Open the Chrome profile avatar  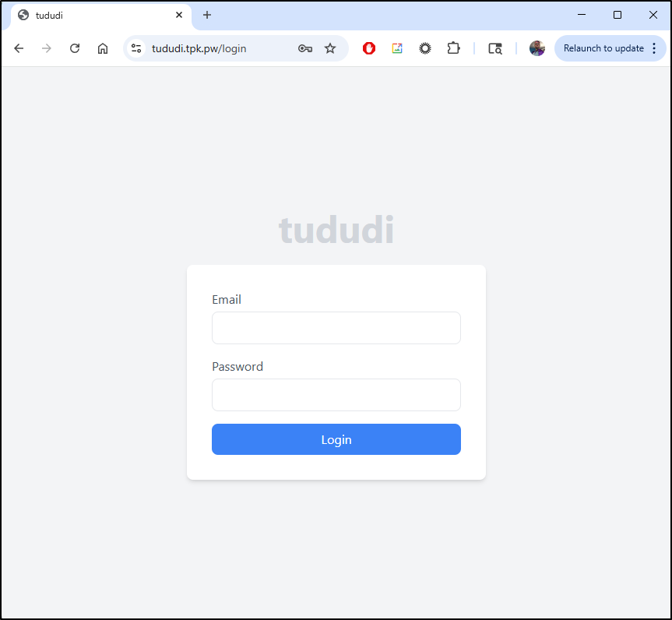tap(537, 48)
